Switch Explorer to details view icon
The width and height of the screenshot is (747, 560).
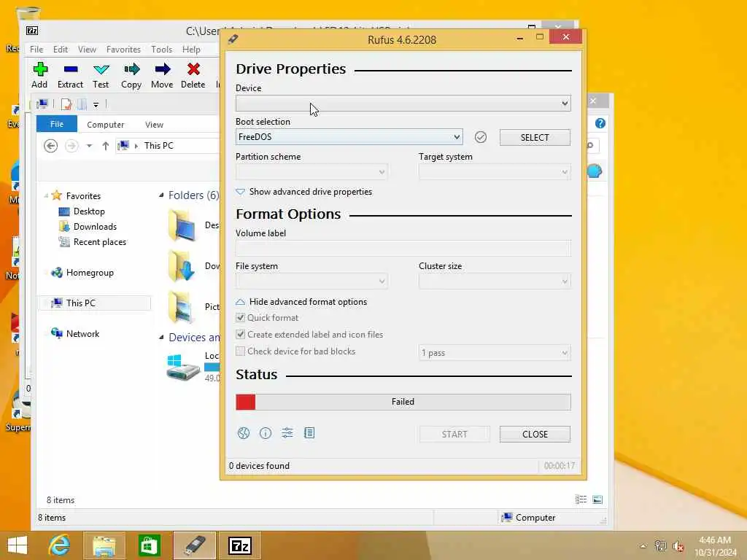(581, 499)
